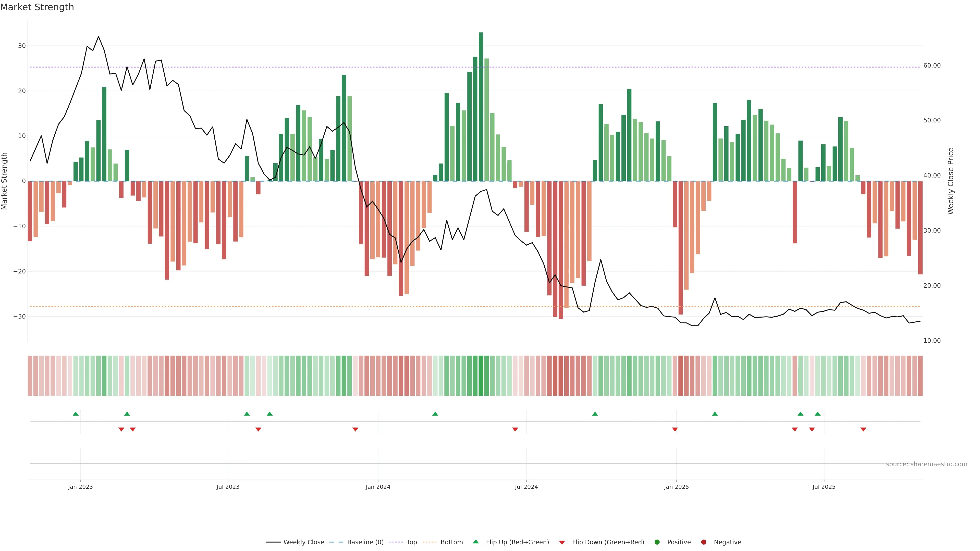The image size is (980, 551).
Task: Click the Bottom legend line icon
Action: pos(430,542)
